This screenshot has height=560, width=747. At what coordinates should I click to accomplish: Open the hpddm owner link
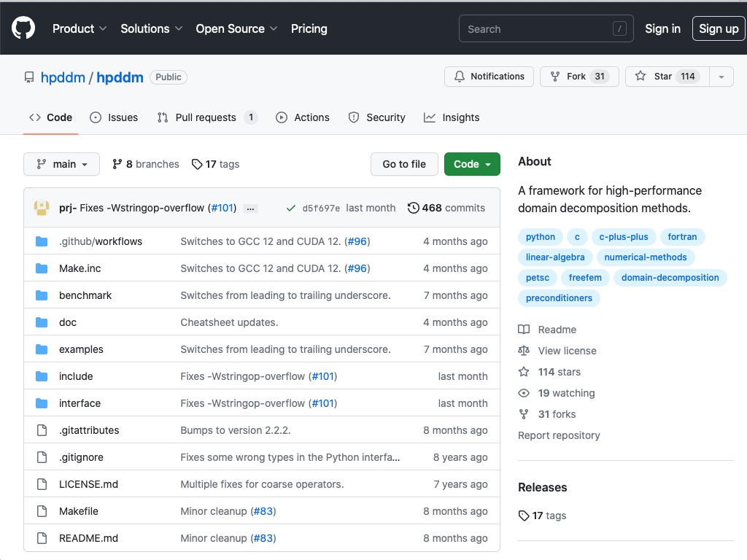click(63, 77)
